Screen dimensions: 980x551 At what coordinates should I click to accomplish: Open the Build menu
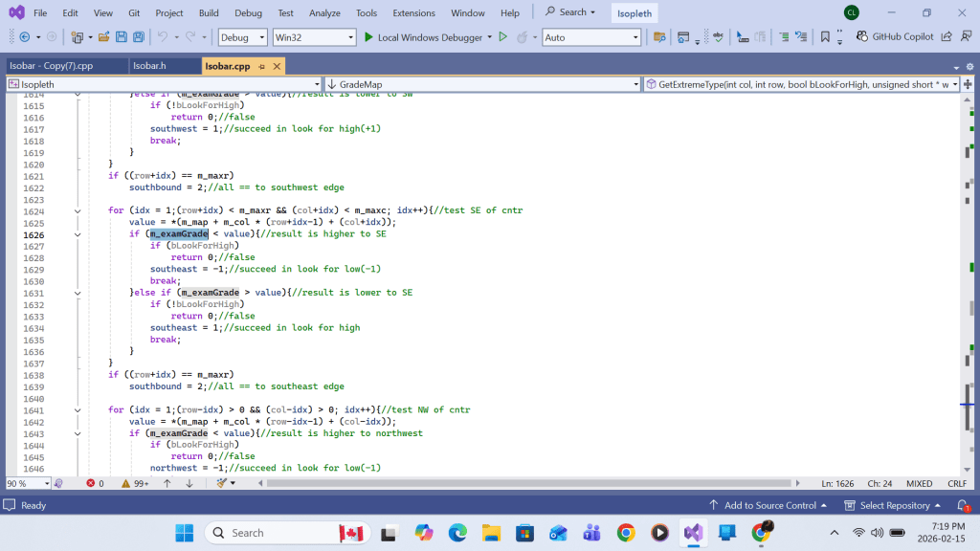(209, 12)
